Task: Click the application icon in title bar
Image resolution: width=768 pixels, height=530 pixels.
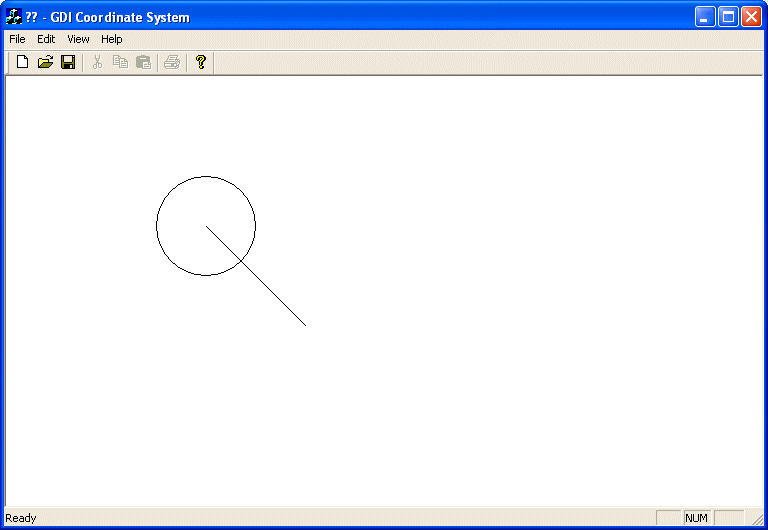Action: (14, 17)
